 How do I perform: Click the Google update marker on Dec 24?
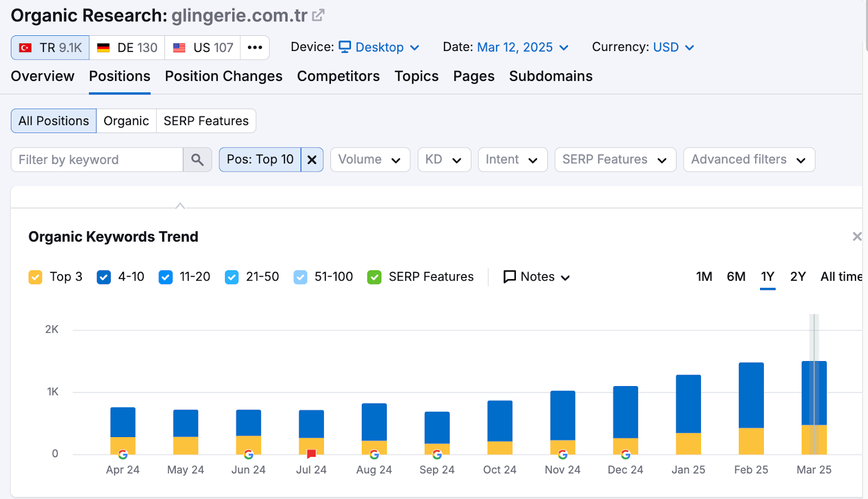click(626, 454)
